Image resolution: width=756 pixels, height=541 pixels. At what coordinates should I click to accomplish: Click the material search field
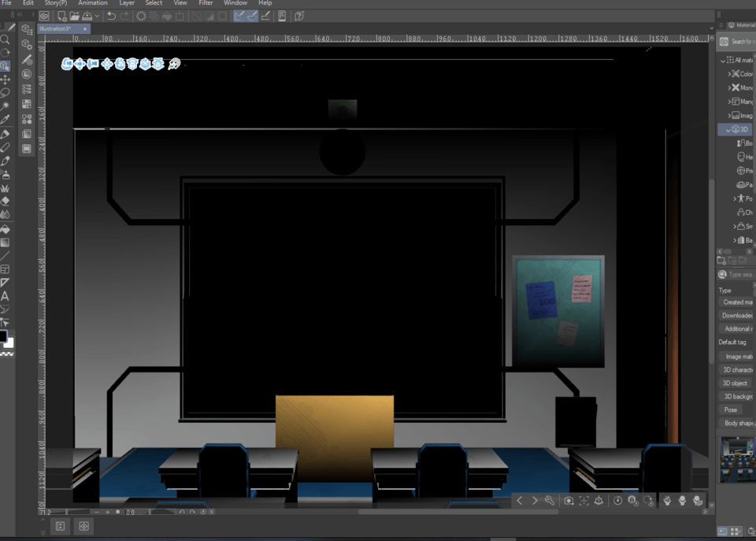740,274
